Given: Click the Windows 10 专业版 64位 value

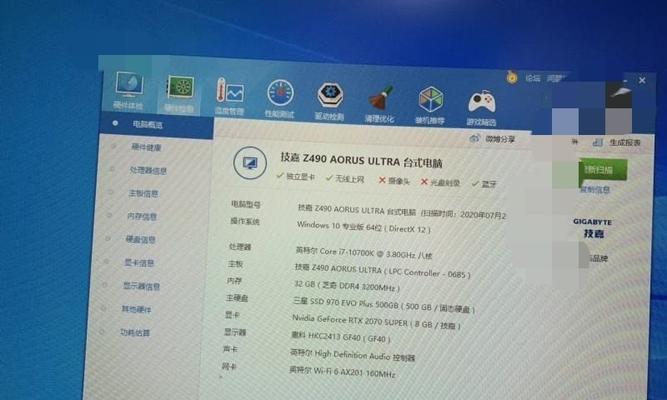Looking at the screenshot, I should (x=363, y=227).
